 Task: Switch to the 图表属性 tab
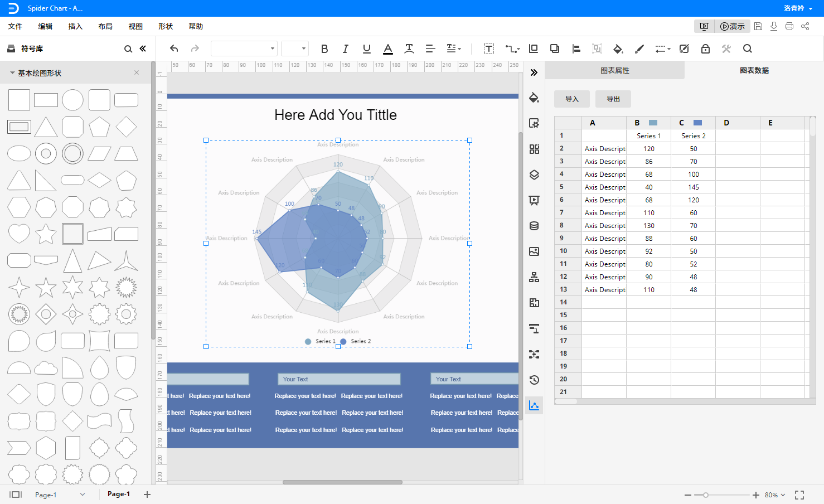click(614, 70)
